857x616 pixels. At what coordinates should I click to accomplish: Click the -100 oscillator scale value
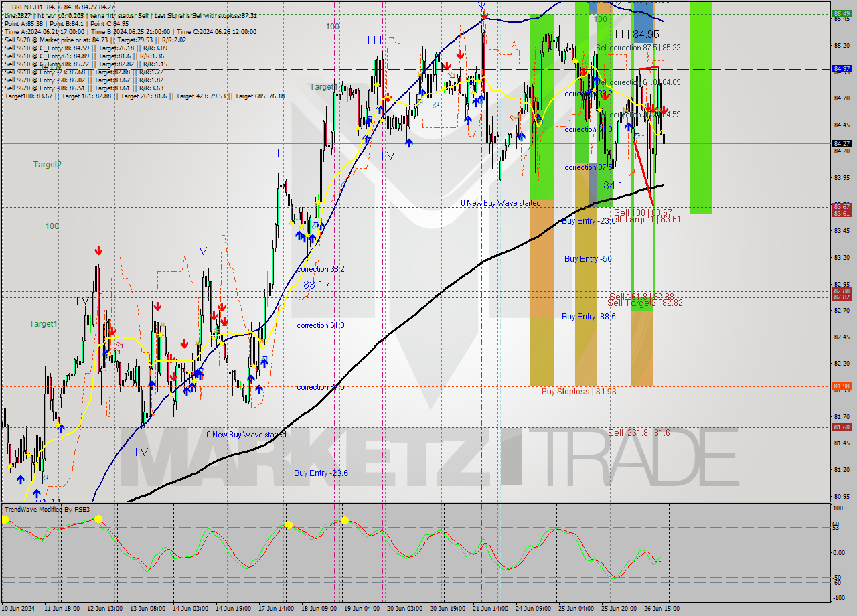(x=840, y=599)
